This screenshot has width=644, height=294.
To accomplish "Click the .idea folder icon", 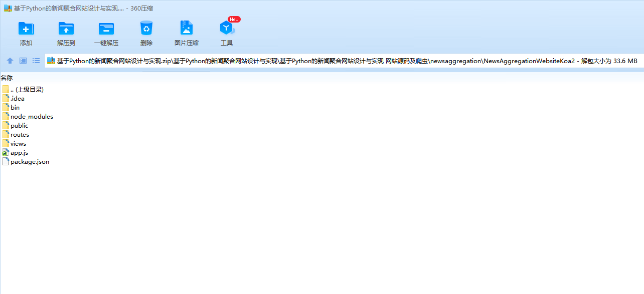I will coord(6,98).
